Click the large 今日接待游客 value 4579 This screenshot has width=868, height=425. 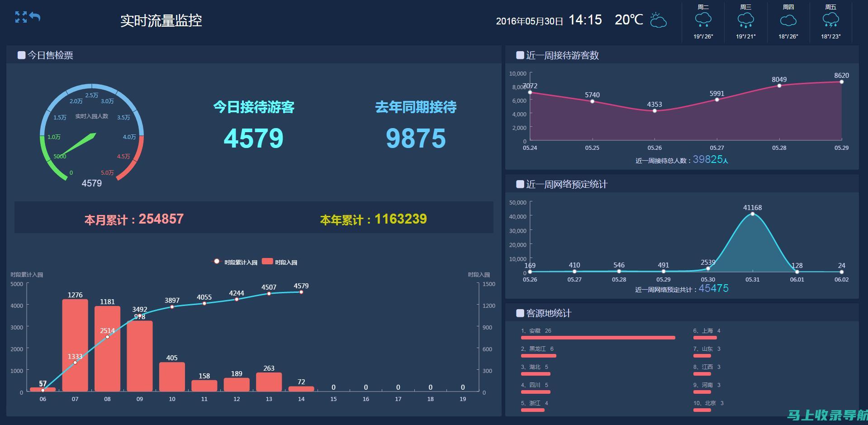point(254,138)
